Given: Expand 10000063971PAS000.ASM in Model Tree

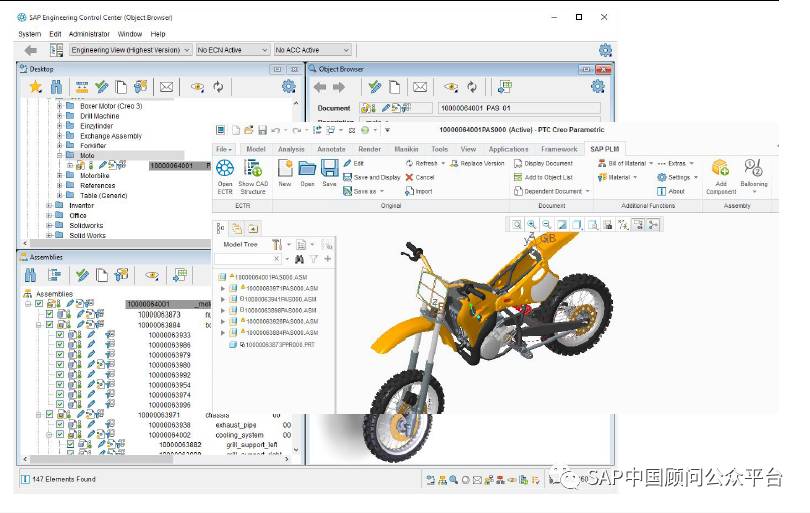Looking at the screenshot, I should click(x=223, y=288).
